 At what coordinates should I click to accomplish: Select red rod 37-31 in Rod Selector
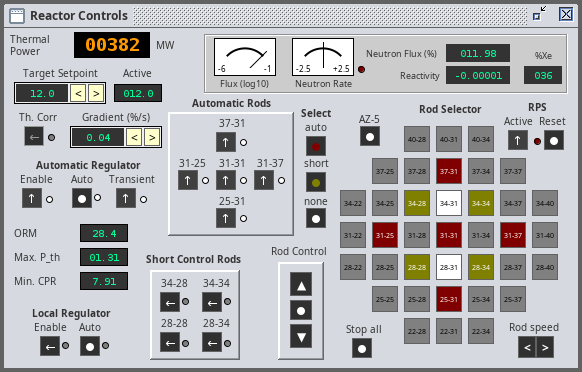449,171
